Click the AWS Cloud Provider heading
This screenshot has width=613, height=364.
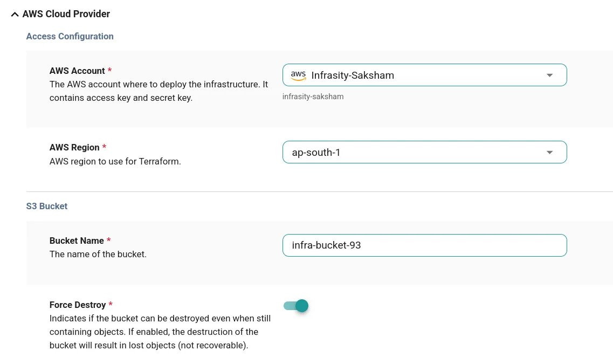point(66,14)
